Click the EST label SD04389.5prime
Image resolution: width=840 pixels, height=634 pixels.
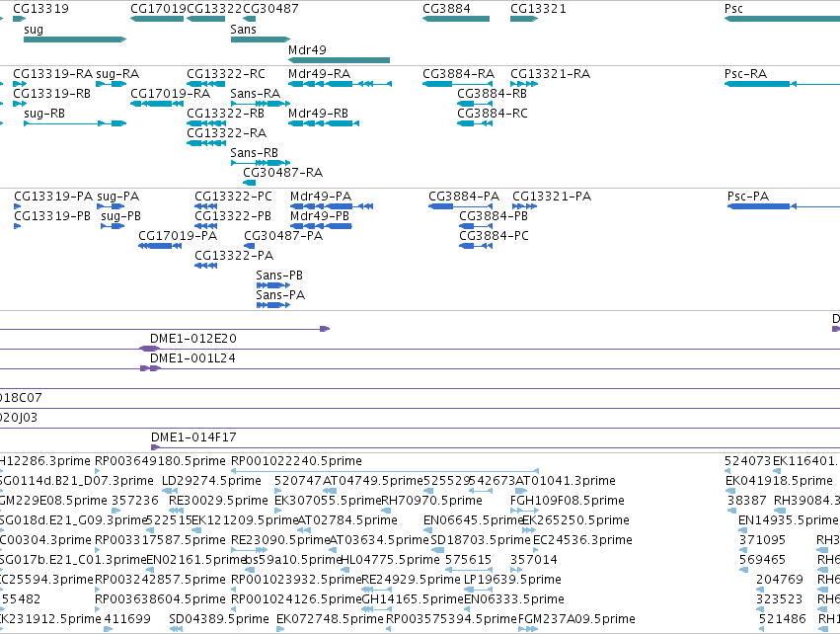pos(219,619)
